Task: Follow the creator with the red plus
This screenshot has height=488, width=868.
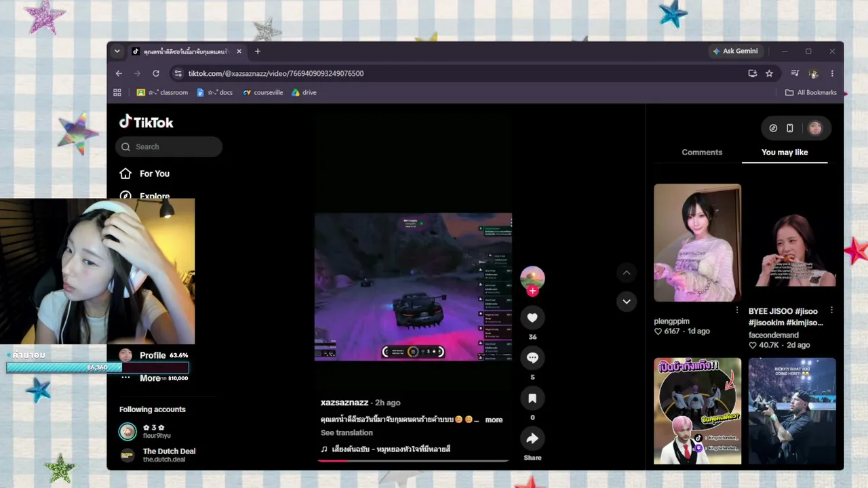Action: click(532, 291)
